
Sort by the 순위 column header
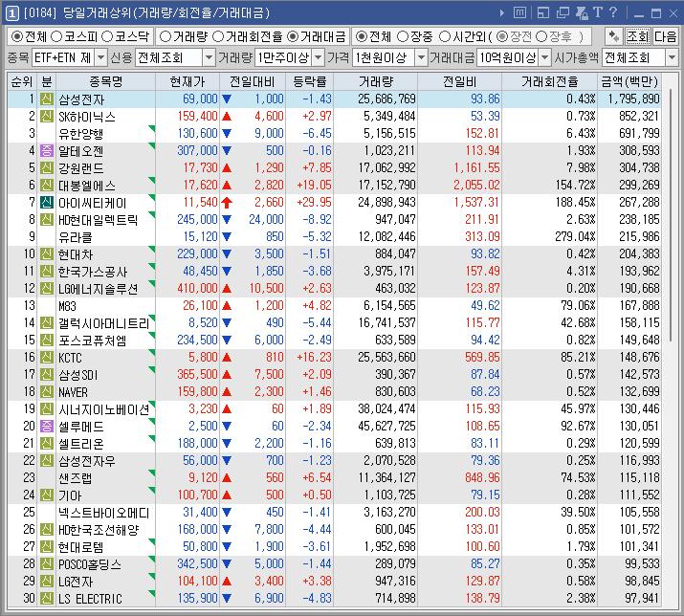tap(22, 81)
